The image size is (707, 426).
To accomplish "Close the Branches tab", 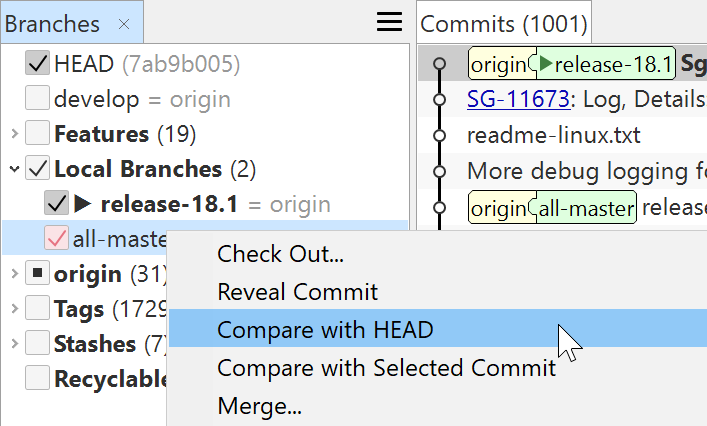I will click(x=123, y=24).
